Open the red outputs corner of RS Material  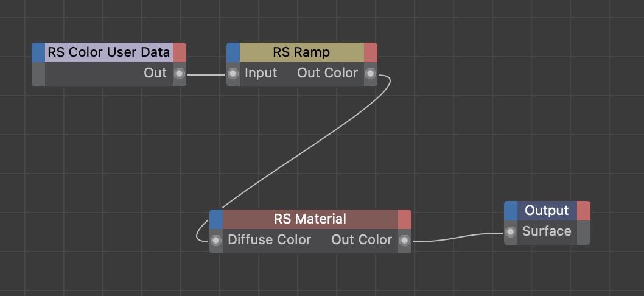click(x=404, y=219)
